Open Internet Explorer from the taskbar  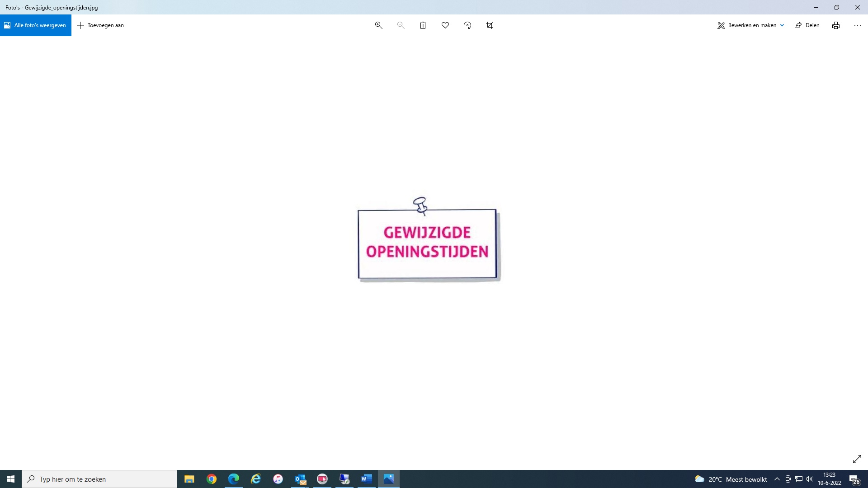pos(256,479)
